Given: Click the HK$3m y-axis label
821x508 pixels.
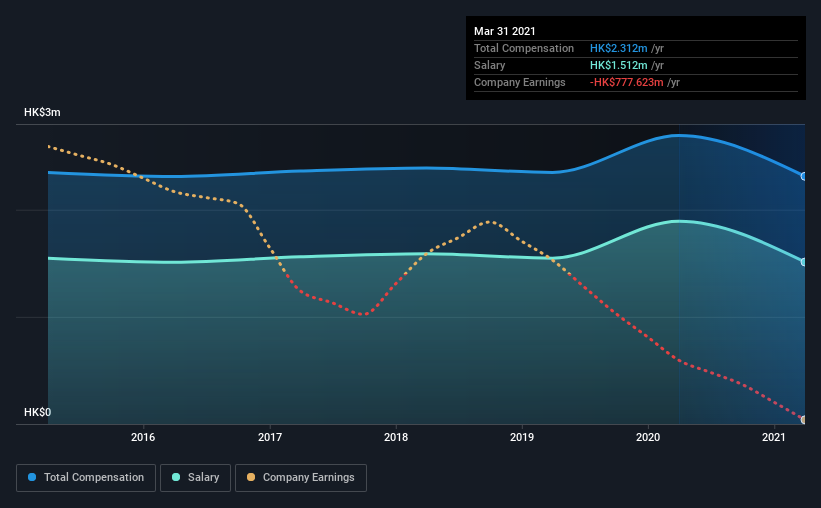Looking at the screenshot, I should (42, 113).
